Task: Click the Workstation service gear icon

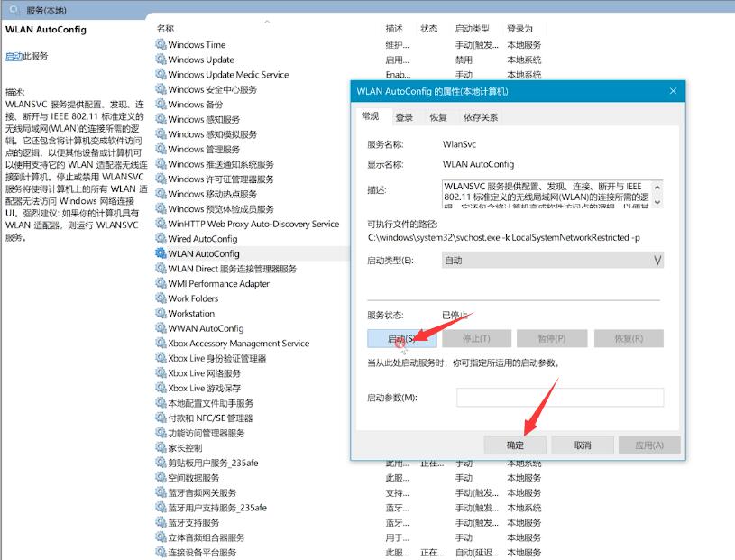Action: tap(161, 313)
